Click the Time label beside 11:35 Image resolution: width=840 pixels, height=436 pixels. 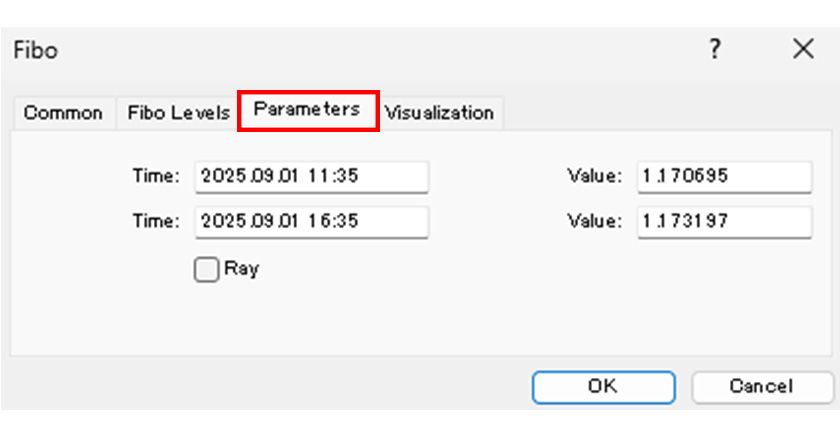click(x=156, y=176)
